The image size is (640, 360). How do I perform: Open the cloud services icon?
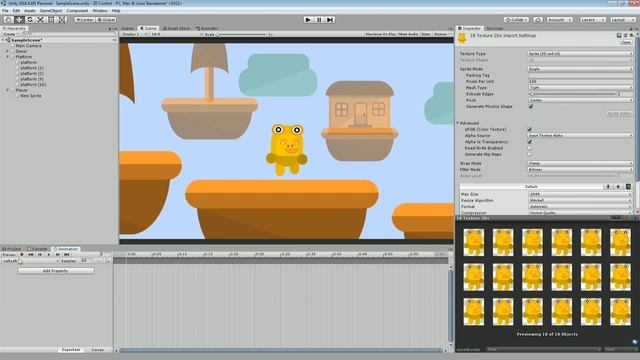[x=538, y=20]
